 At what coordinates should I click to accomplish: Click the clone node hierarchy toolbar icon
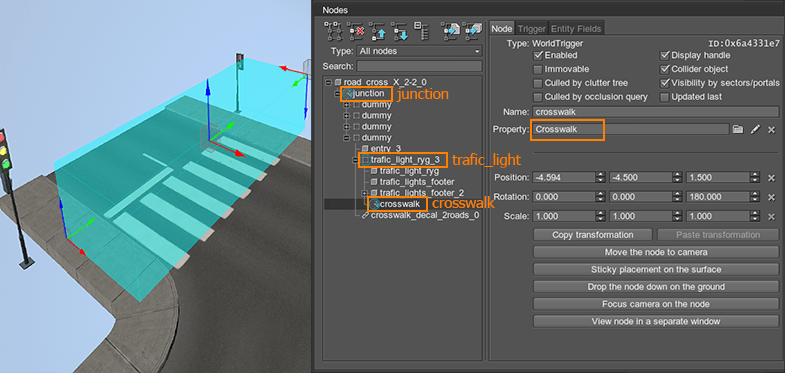click(334, 31)
